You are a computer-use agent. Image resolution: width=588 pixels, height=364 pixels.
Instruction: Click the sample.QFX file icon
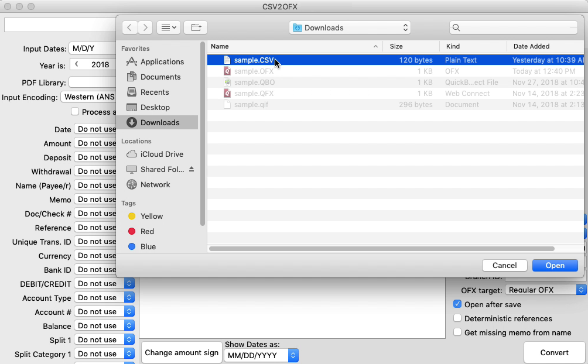coord(227,94)
